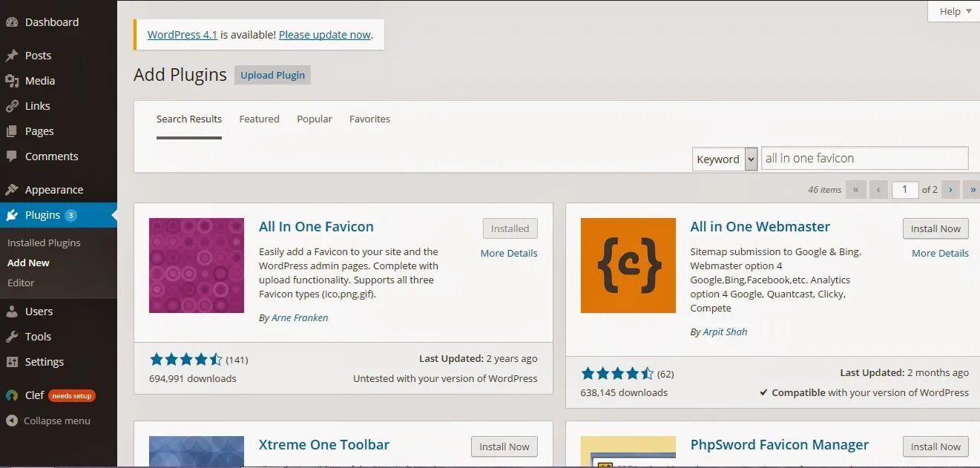The image size is (980, 468).
Task: Install PhpSword Favicon Manager now
Action: 935,446
